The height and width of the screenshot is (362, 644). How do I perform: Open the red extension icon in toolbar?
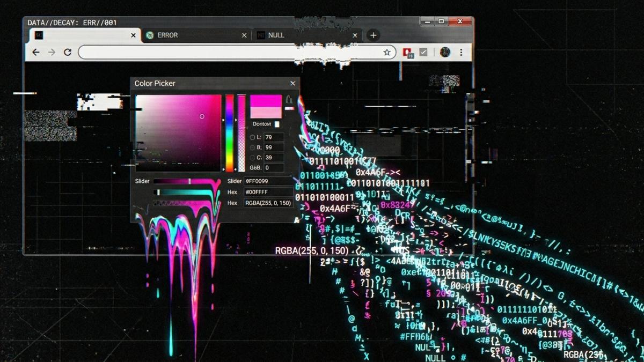[408, 52]
